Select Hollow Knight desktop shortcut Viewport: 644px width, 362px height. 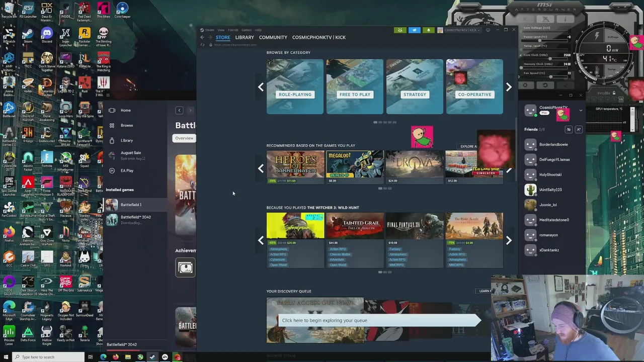tap(47, 334)
